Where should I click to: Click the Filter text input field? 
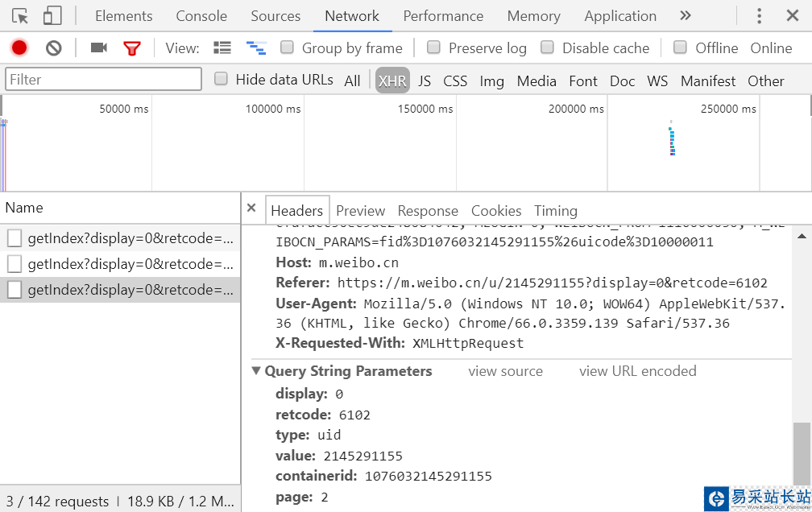104,79
